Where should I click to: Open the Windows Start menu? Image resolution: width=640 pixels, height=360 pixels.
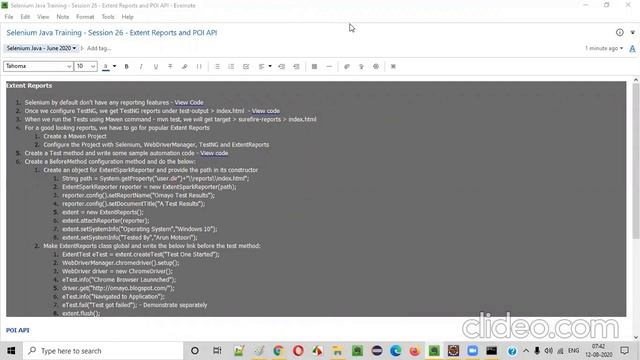tap(11, 351)
